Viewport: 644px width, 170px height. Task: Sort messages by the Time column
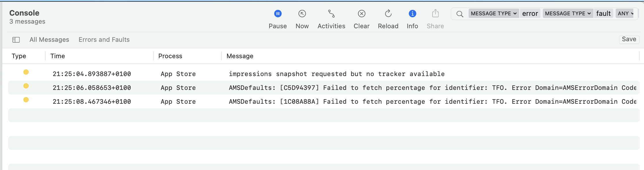pos(58,56)
